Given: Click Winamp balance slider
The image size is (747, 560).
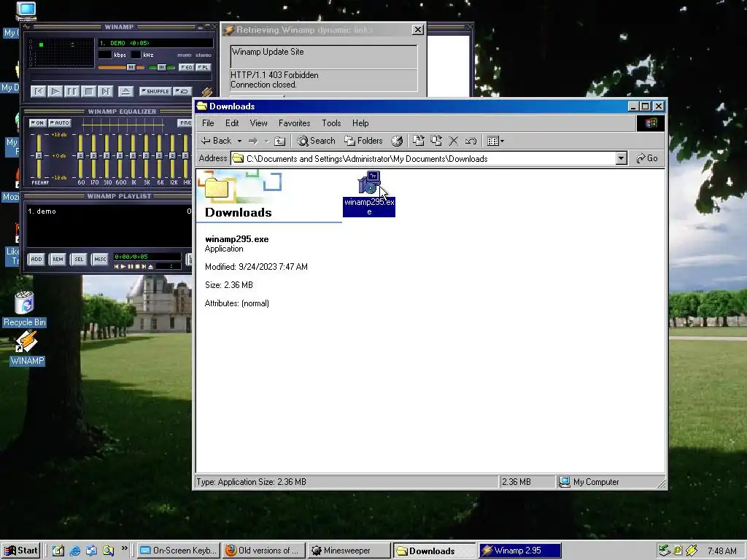Looking at the screenshot, I should (x=161, y=67).
